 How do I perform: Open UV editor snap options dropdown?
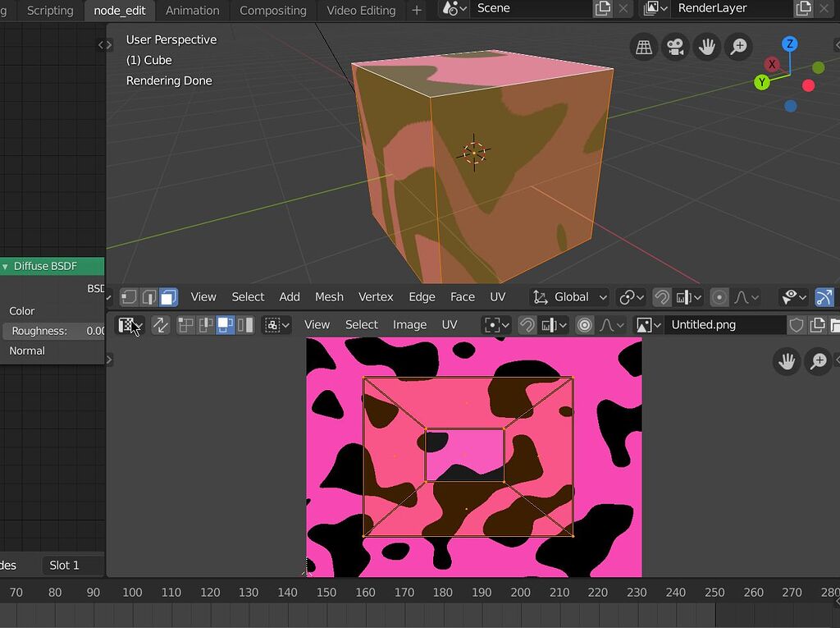coord(554,325)
